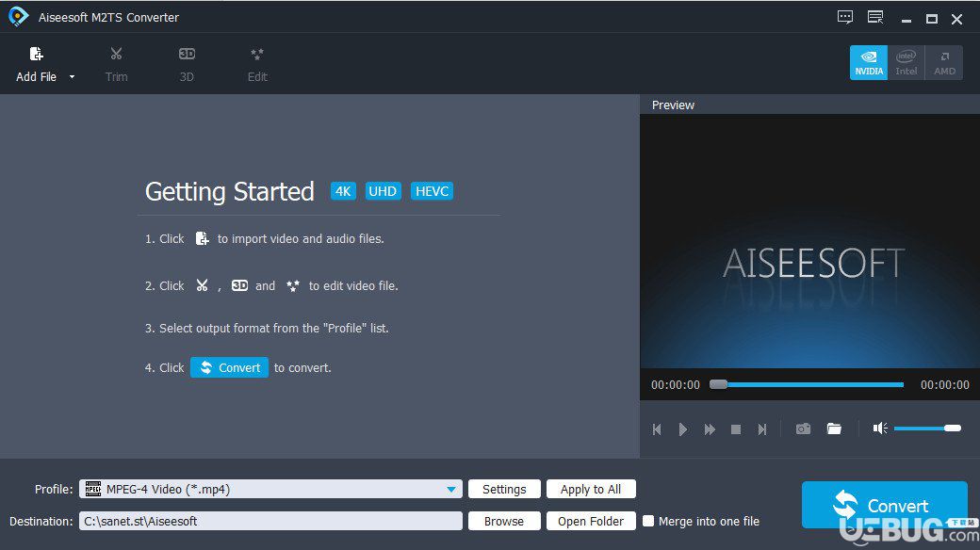
Task: Click the import file icon in step 1
Action: [x=202, y=238]
